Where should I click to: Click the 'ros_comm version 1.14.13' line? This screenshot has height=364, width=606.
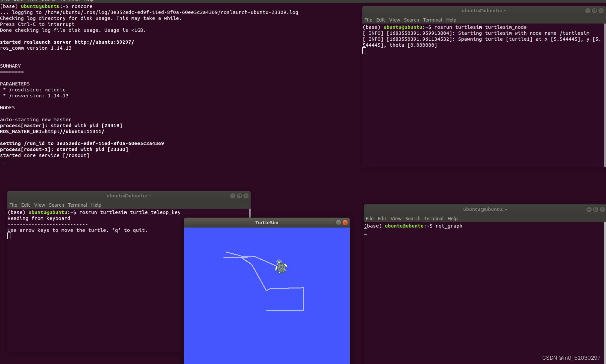36,48
